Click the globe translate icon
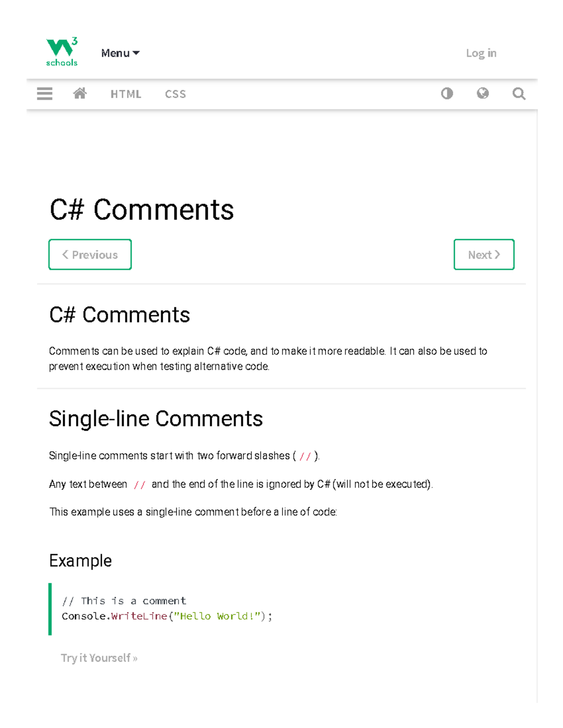 [482, 94]
